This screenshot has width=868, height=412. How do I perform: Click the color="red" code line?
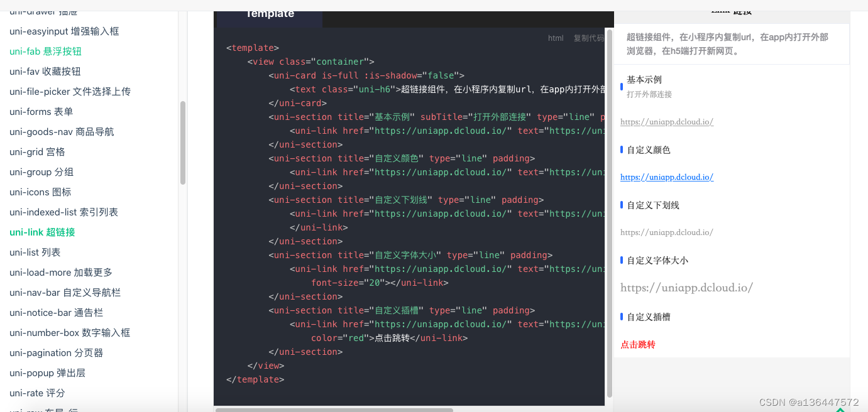pyautogui.click(x=390, y=338)
